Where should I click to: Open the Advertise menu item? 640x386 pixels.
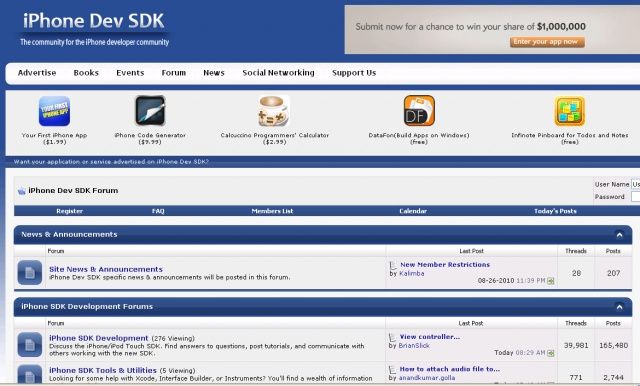click(x=37, y=73)
